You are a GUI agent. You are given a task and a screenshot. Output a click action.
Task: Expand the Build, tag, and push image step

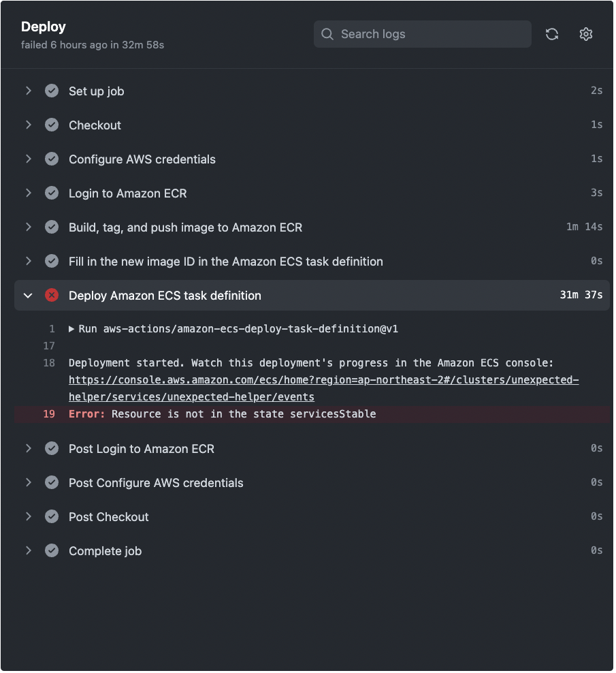click(29, 227)
